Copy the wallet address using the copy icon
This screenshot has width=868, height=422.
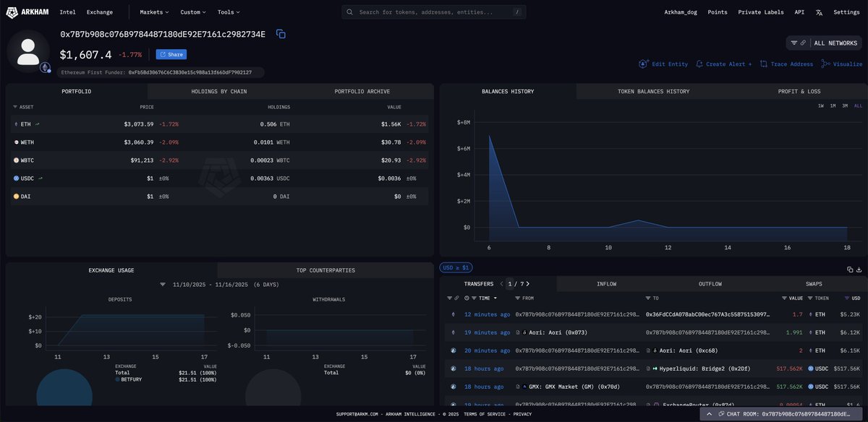(281, 34)
